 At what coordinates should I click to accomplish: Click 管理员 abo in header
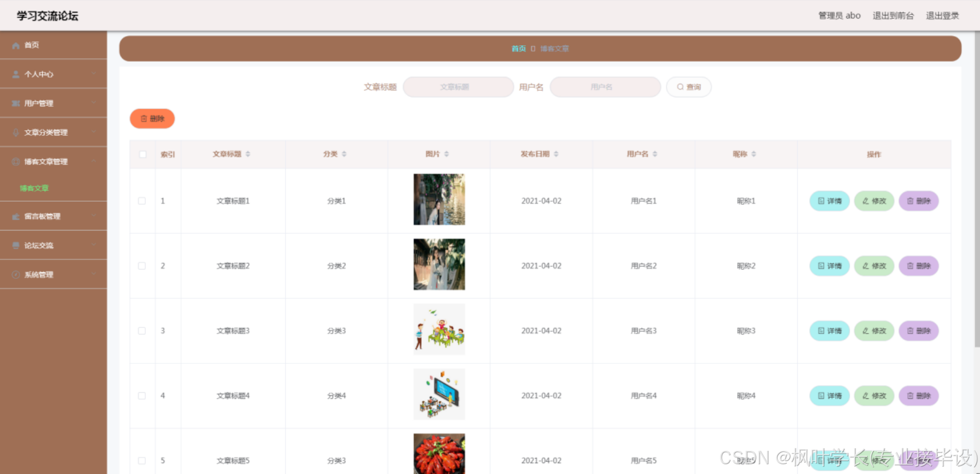[839, 15]
